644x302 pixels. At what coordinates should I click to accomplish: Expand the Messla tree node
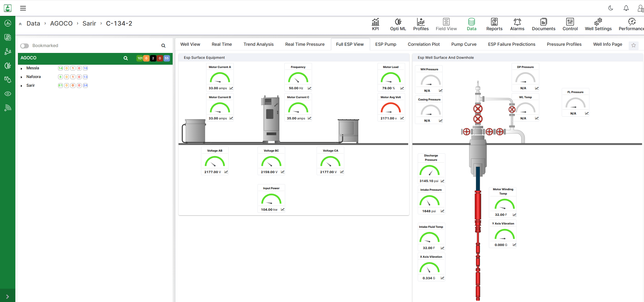tap(21, 69)
